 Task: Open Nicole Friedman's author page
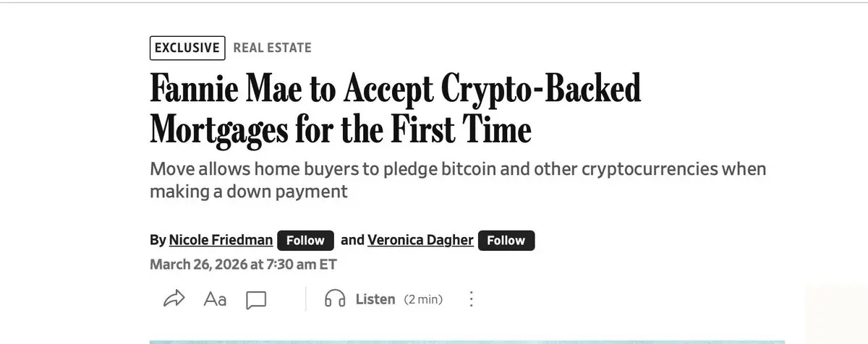pos(220,240)
